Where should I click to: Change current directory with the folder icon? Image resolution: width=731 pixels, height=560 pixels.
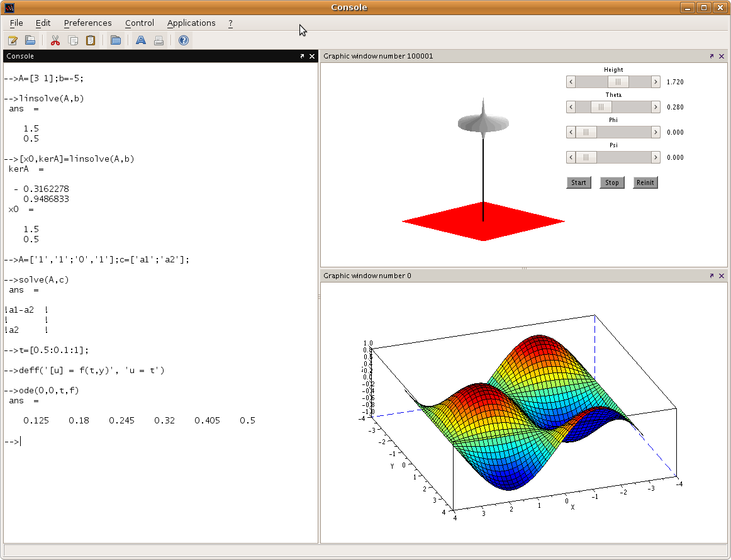115,40
